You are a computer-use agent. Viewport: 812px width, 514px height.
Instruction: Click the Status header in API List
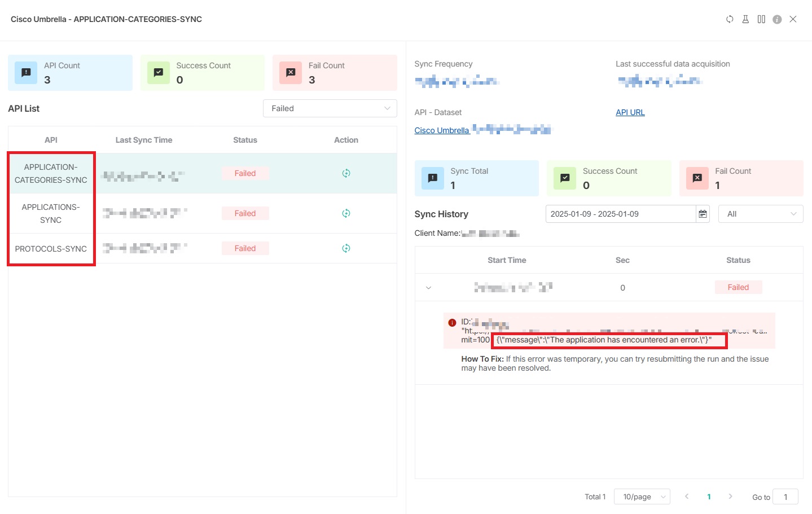click(245, 140)
